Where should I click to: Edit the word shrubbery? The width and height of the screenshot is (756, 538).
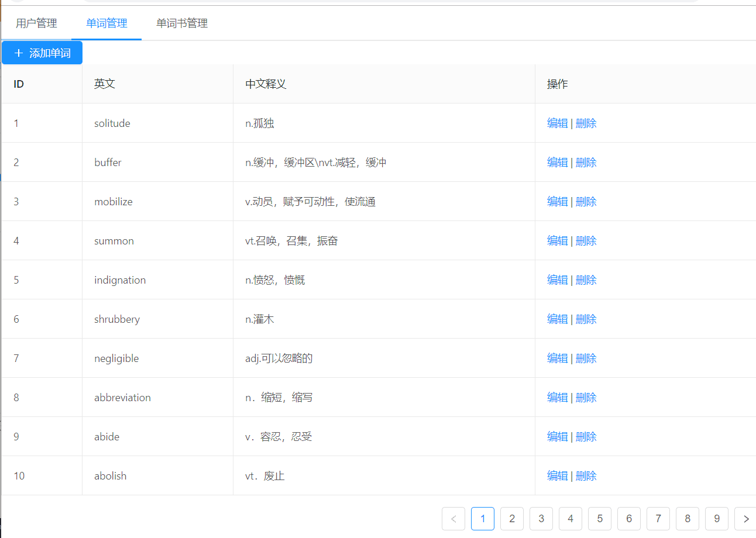pyautogui.click(x=558, y=319)
